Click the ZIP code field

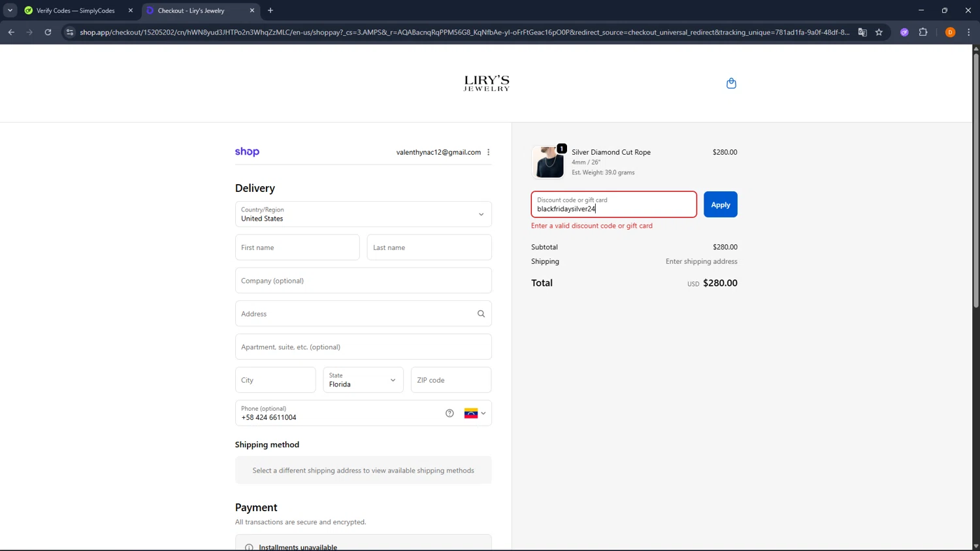[451, 380]
